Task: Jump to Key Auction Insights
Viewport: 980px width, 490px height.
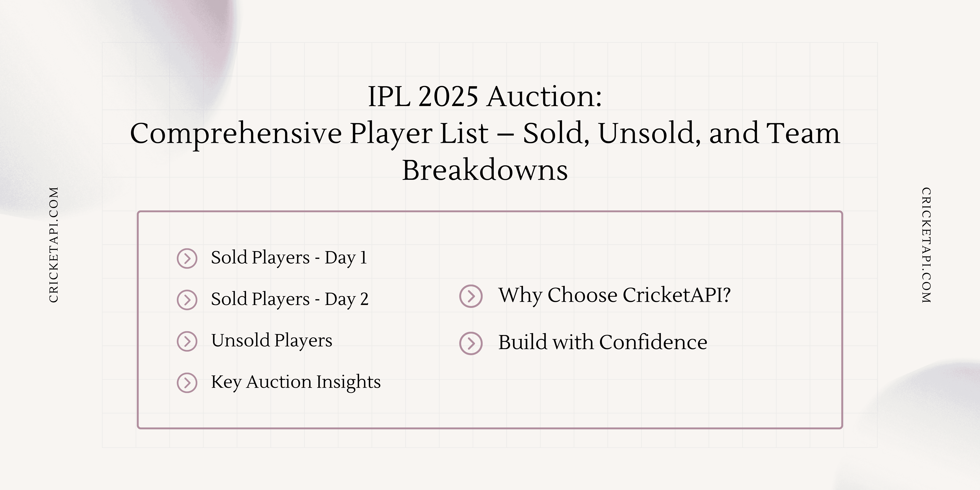Action: [x=296, y=382]
